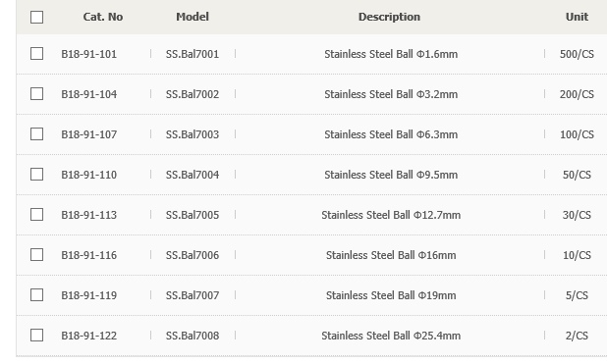Tick checkbox for B18-91-101 row
The width and height of the screenshot is (607, 364).
(36, 53)
